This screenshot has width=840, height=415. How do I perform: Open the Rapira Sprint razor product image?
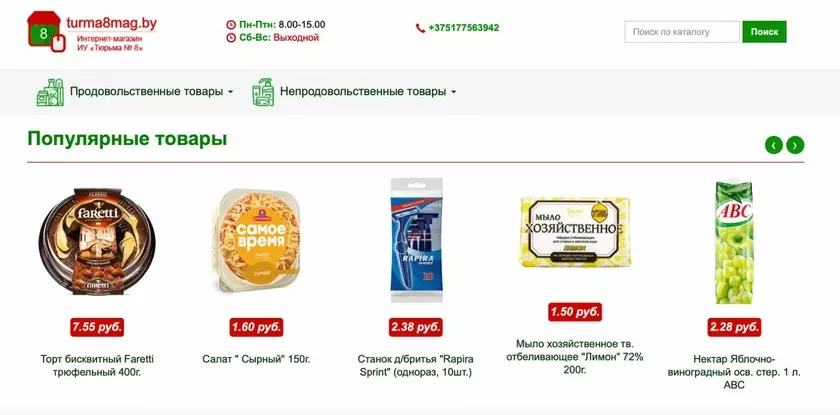[x=416, y=240]
